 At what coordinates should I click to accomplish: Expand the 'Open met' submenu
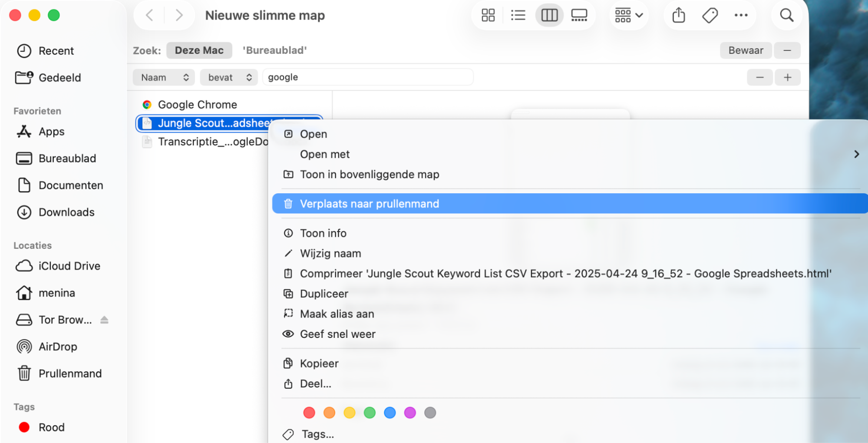pyautogui.click(x=325, y=154)
